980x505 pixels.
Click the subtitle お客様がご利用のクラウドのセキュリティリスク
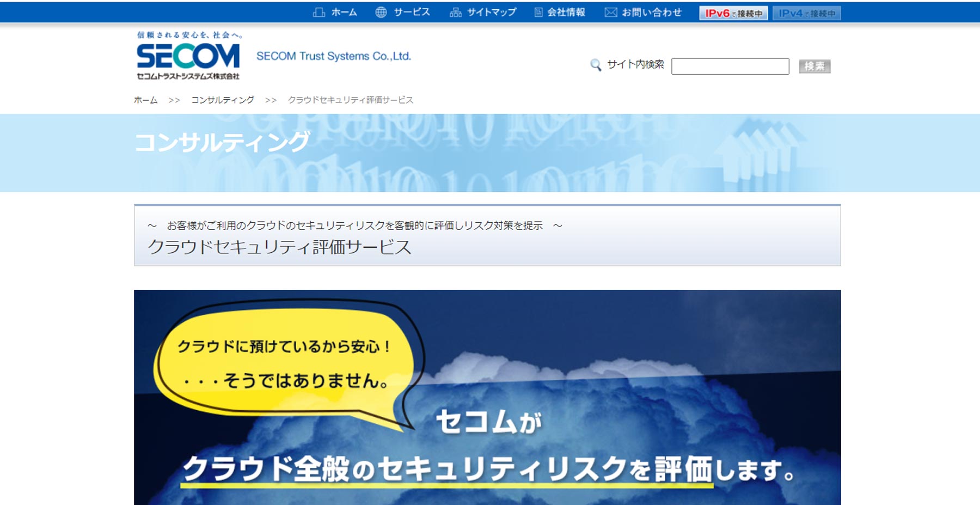(x=354, y=226)
